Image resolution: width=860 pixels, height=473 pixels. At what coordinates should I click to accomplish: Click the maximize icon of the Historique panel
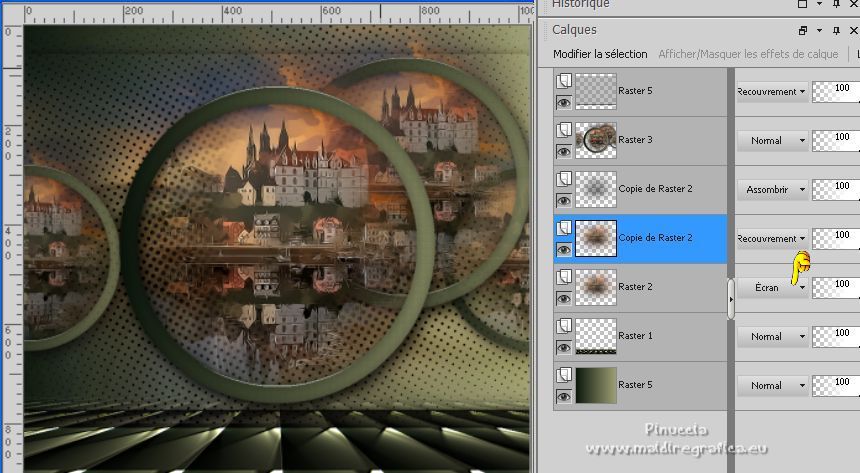coord(802,4)
